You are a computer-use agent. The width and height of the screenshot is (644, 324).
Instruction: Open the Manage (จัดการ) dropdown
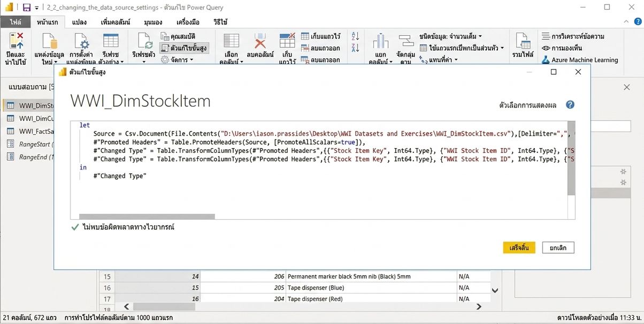(x=177, y=60)
